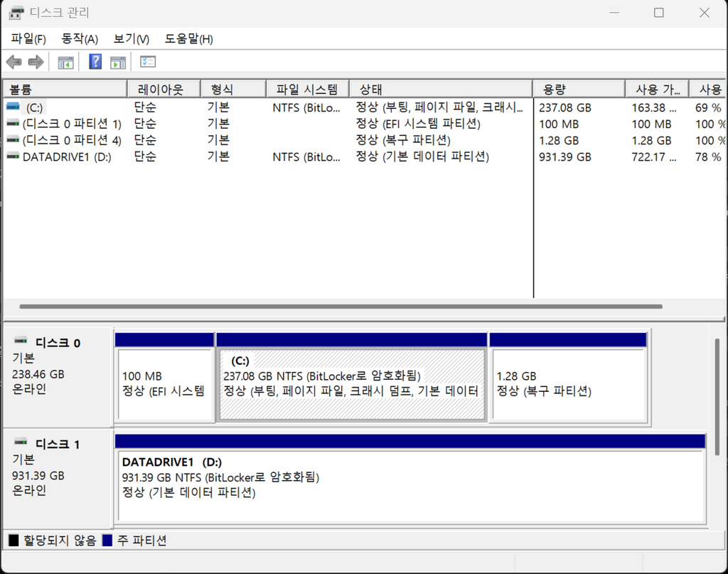Click the Disk Management title bar icon

[x=16, y=13]
